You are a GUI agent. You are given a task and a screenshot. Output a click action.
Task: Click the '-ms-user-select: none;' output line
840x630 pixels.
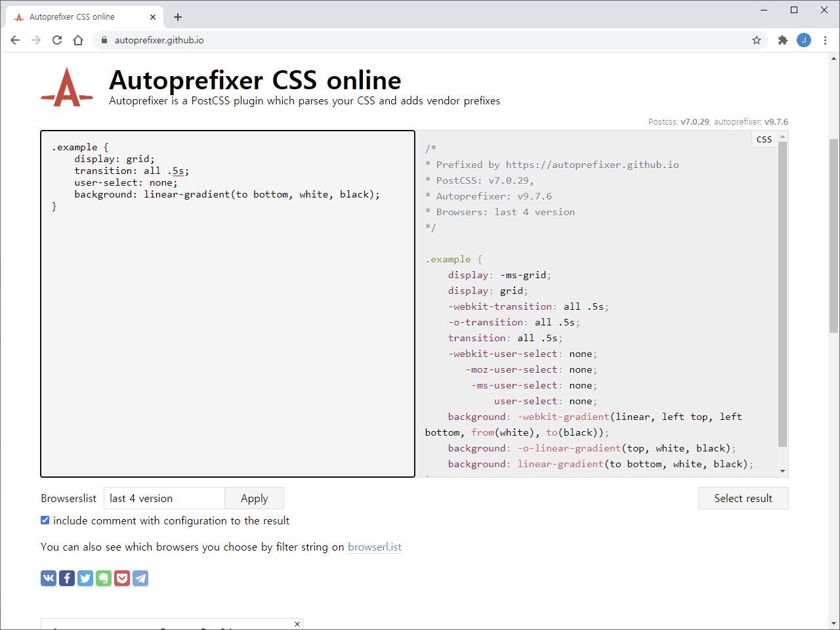point(534,385)
